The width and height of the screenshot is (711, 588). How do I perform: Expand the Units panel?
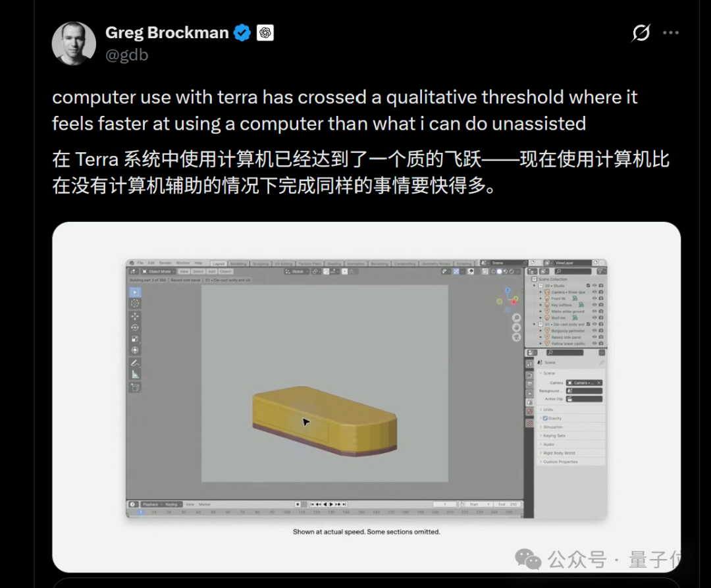(x=571, y=410)
